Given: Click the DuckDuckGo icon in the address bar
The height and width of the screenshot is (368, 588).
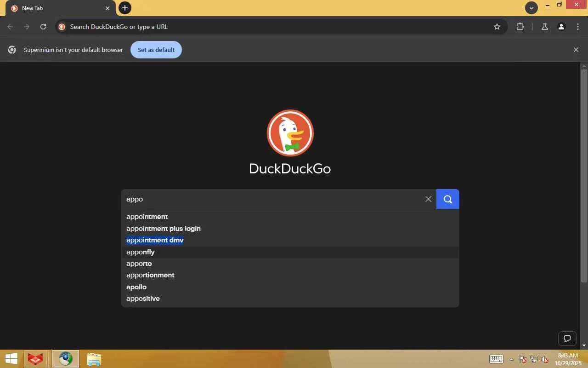Looking at the screenshot, I should 62,27.
